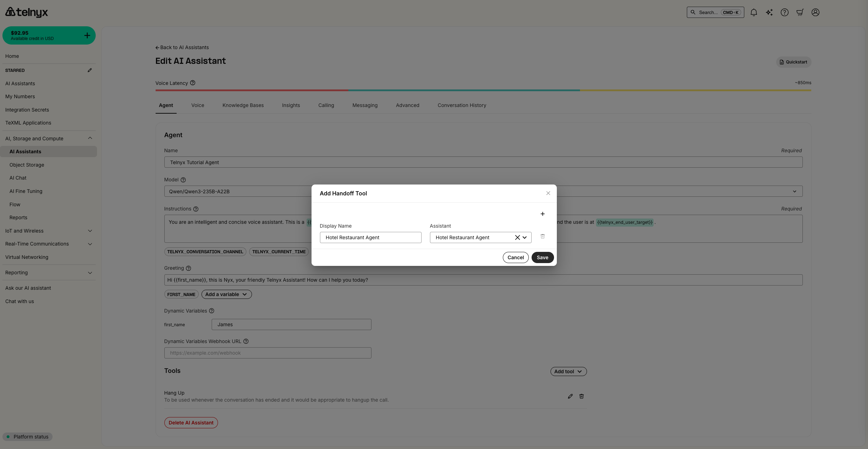Switch to the Voice tab
This screenshot has width=868, height=449.
(197, 105)
